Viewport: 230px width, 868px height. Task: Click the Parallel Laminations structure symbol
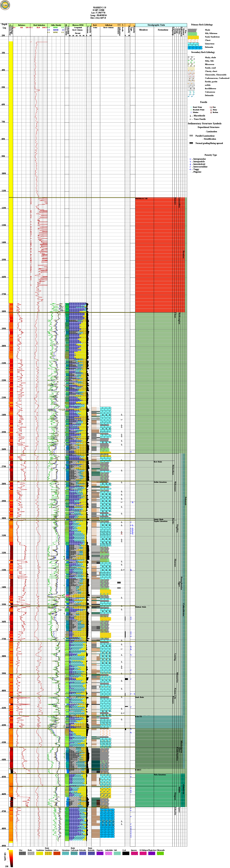pos(191,136)
